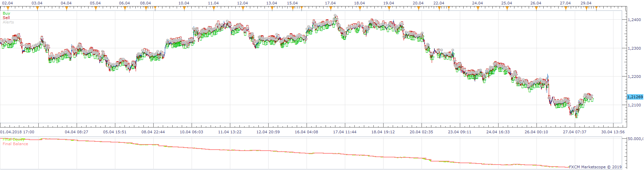Click the 1,2100 price axis label
Image resolution: width=644 pixels, height=170 pixels.
635,105
